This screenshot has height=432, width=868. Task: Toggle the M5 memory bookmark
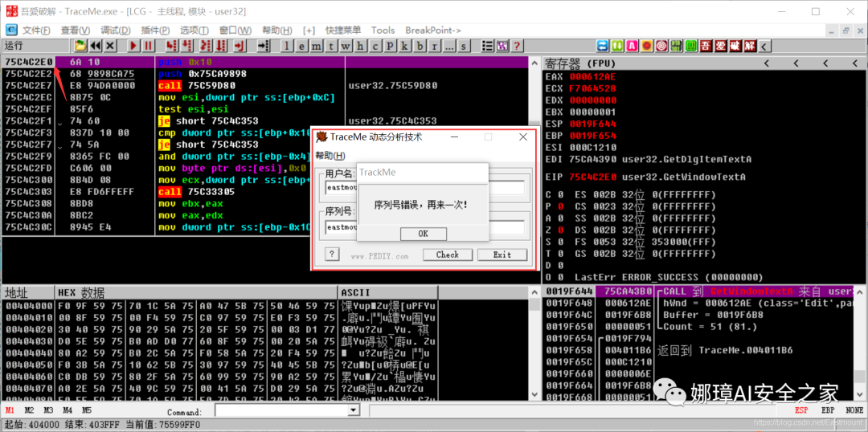pos(87,410)
